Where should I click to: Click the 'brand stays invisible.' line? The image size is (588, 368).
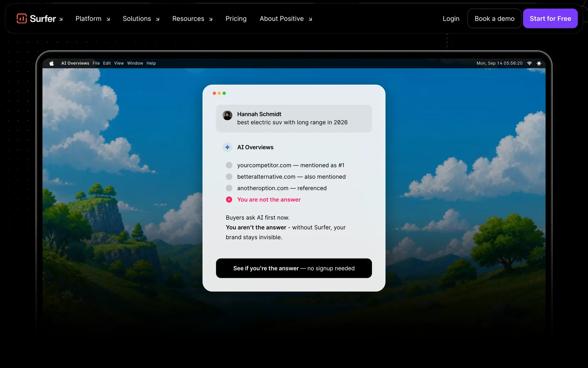point(254,237)
